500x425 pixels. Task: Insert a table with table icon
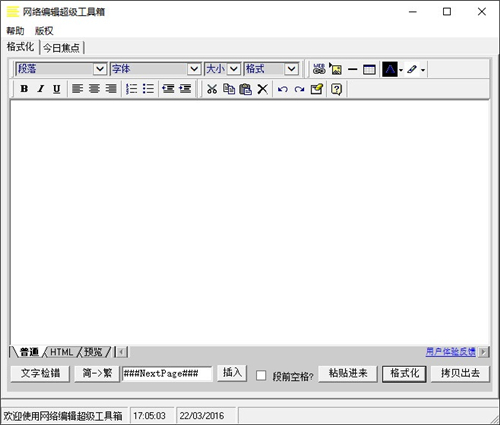point(369,69)
